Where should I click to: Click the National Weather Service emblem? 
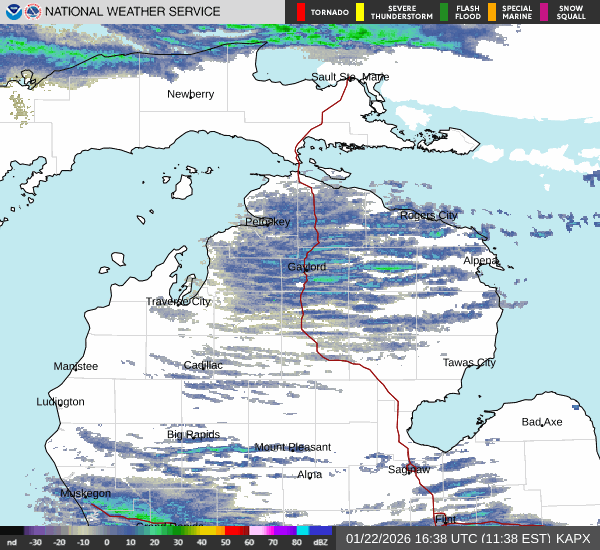32,12
